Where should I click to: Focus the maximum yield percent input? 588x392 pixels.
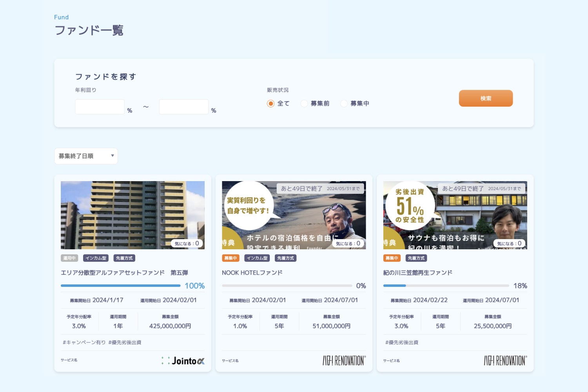coord(183,107)
